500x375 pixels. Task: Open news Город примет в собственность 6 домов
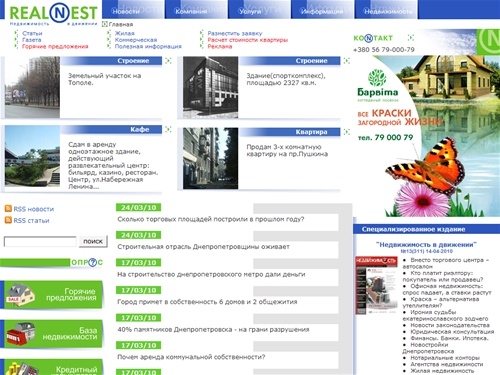coord(207,302)
